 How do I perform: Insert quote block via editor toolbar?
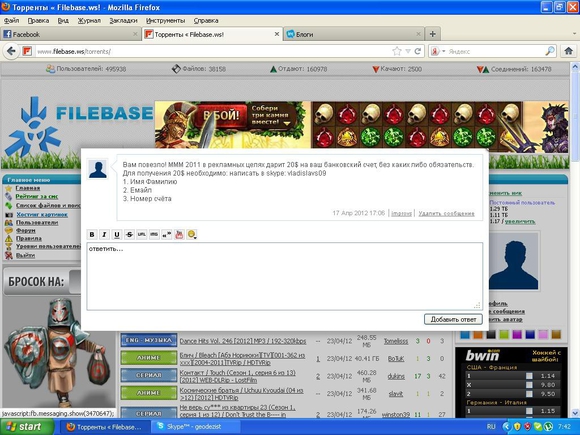166,234
